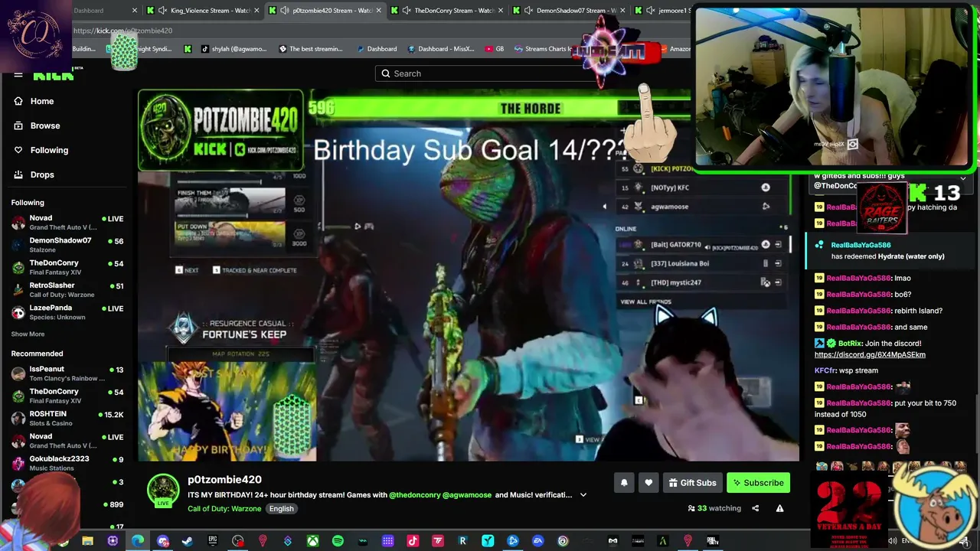Open DemonShadow07's channel under Following
980x551 pixels.
pyautogui.click(x=67, y=245)
